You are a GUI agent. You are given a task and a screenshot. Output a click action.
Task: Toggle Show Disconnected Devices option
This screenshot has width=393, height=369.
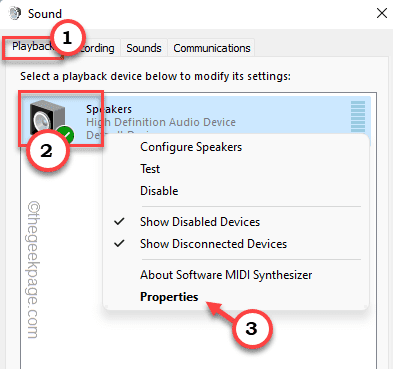(213, 244)
